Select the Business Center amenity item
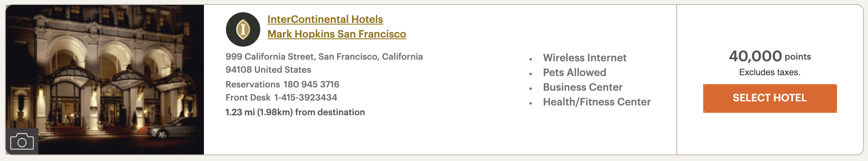This screenshot has width=868, height=161. pyautogui.click(x=582, y=87)
